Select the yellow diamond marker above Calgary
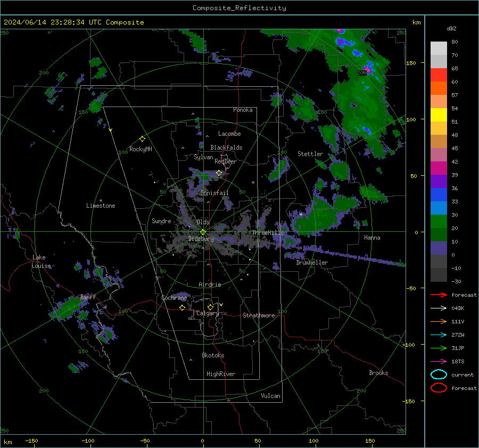This screenshot has width=479, height=448. pyautogui.click(x=210, y=307)
